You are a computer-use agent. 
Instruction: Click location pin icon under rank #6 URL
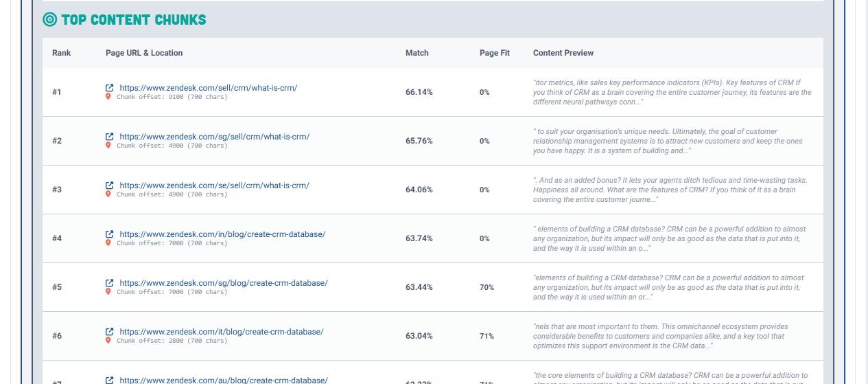(108, 341)
